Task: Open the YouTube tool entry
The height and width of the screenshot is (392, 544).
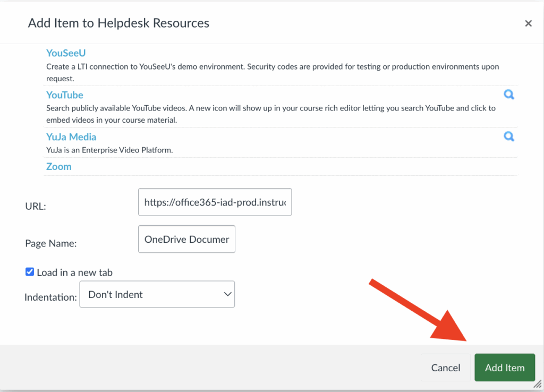Action: pos(64,95)
